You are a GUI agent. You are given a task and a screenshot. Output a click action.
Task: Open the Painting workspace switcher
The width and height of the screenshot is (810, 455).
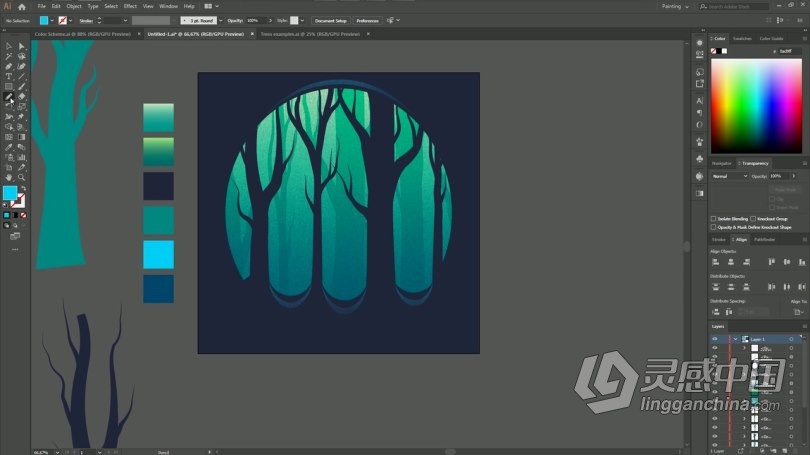[675, 7]
